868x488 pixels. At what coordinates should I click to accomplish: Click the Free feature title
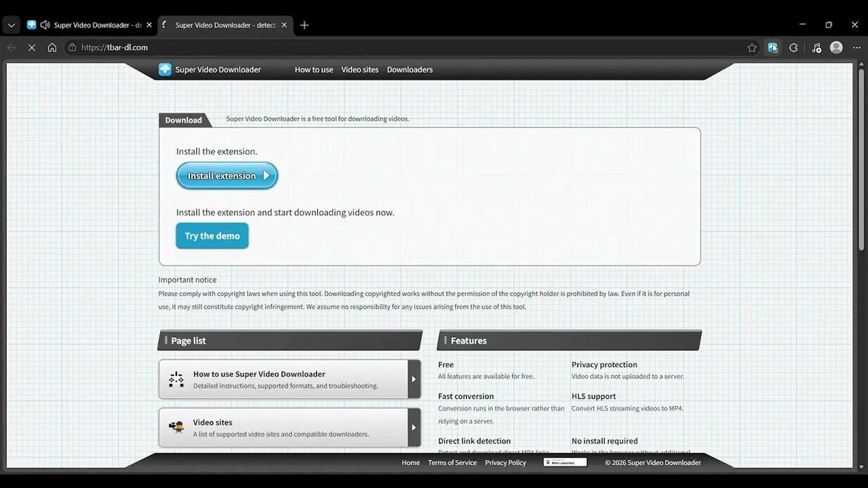(x=446, y=365)
